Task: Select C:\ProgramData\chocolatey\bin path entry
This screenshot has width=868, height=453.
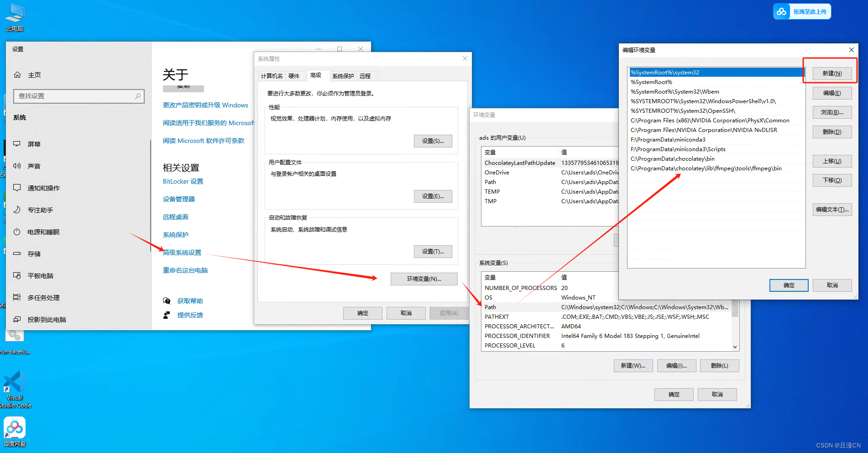Action: tap(716, 159)
